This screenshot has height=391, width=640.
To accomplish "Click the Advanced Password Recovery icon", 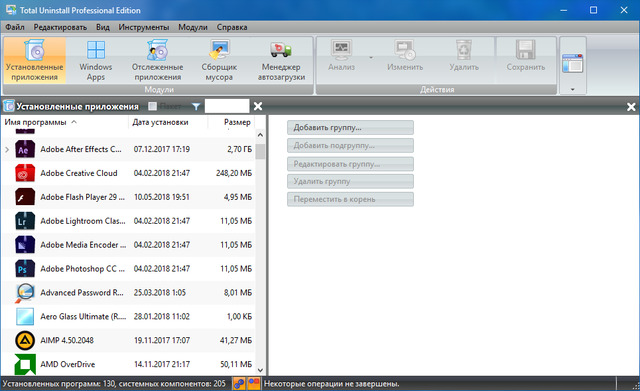I will point(25,293).
